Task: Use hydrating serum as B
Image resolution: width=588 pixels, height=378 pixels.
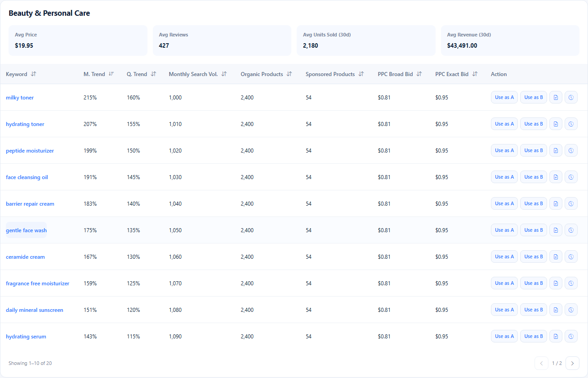Action: 534,336
